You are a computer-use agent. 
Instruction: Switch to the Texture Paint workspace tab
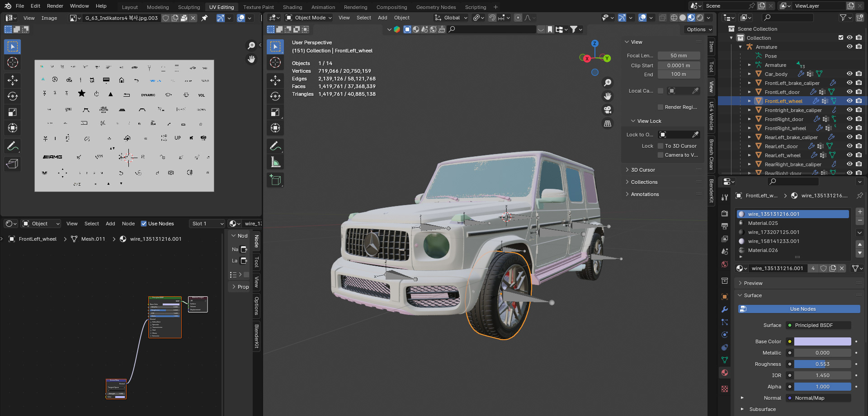click(x=258, y=7)
